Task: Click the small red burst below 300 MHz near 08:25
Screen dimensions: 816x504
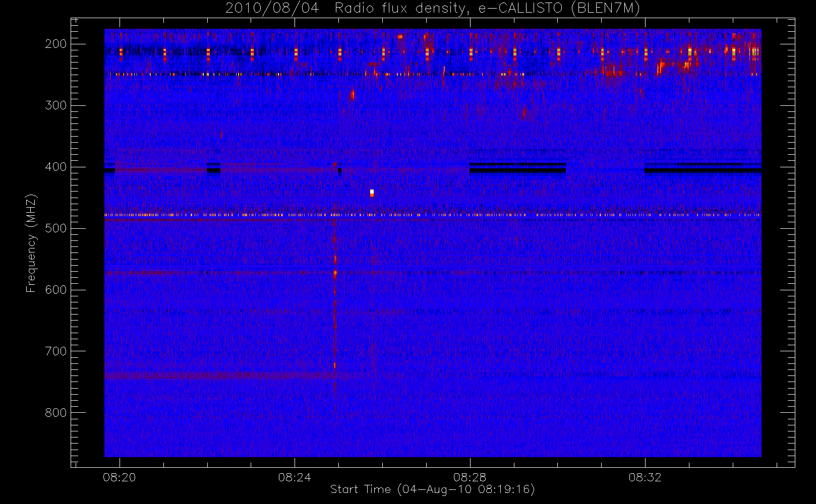Action: (x=352, y=94)
